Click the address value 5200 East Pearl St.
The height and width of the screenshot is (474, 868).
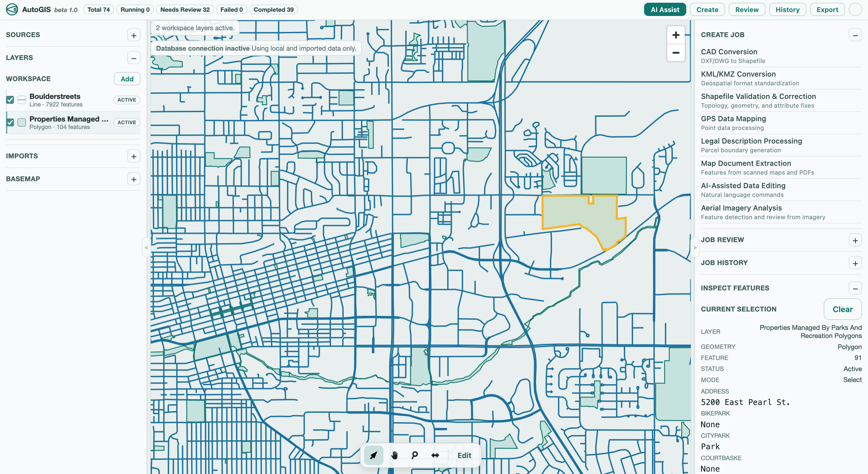(745, 402)
